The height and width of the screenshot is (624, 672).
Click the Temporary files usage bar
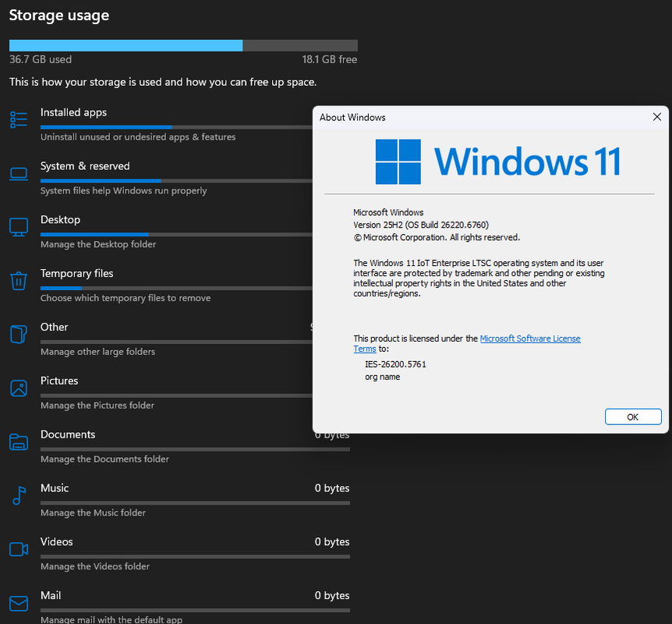point(176,288)
